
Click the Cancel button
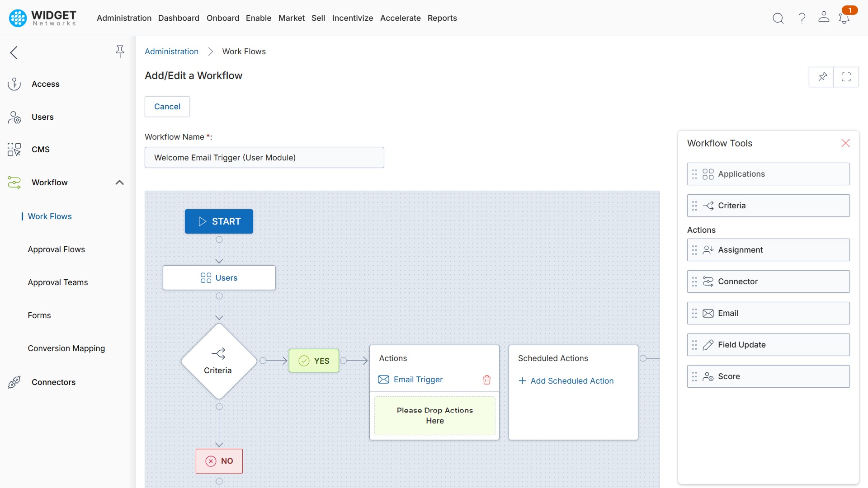(167, 107)
